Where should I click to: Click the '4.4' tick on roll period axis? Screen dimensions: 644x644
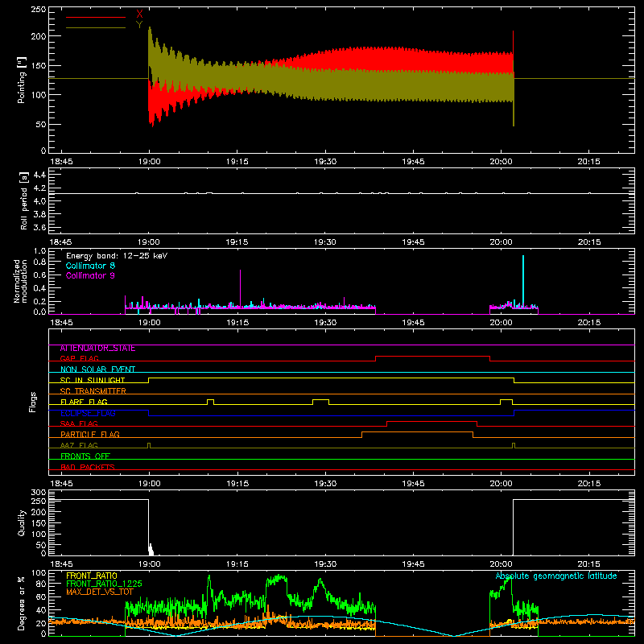coord(39,175)
